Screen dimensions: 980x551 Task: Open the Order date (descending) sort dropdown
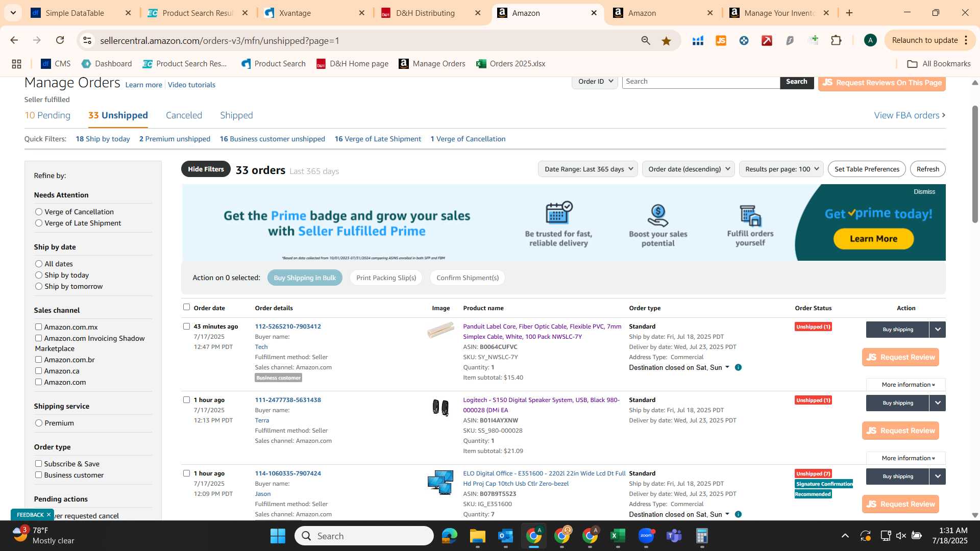click(x=689, y=169)
